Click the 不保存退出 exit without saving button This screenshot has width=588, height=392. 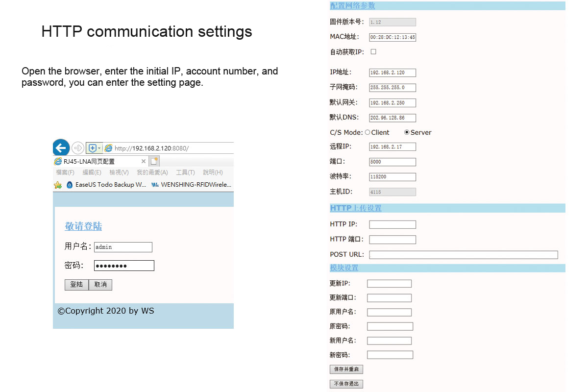[x=346, y=384]
